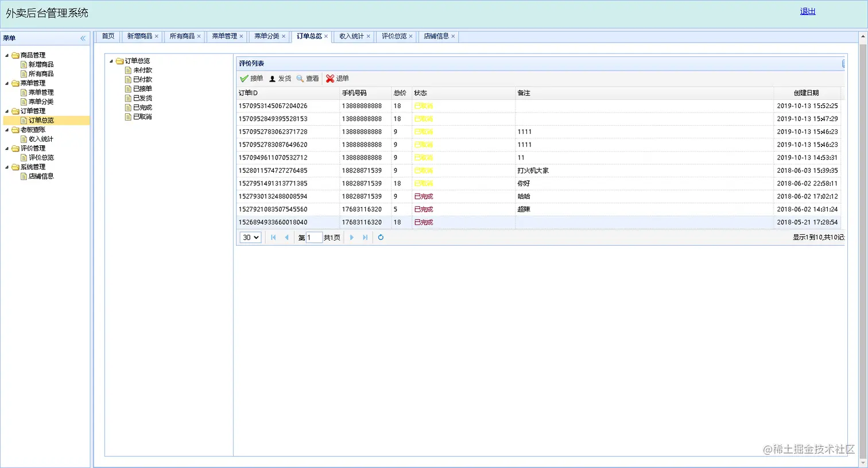Open 新增商品 in the sidebar menu
Screen dimensions: 868x468
point(41,65)
